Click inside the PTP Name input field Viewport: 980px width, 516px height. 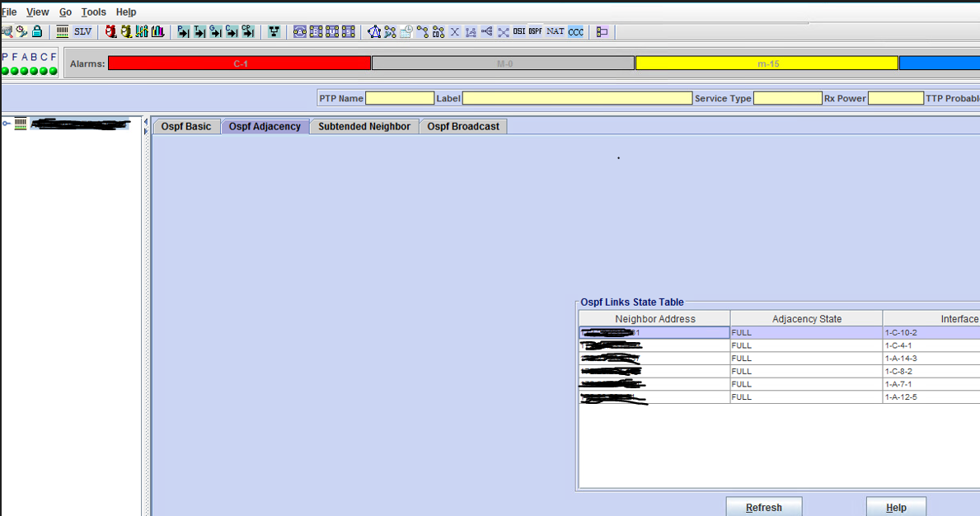pos(400,97)
